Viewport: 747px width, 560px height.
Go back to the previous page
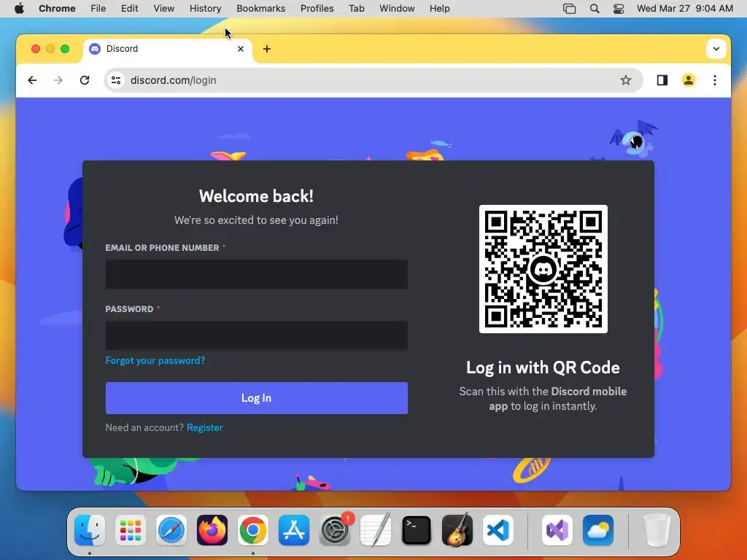coord(32,80)
